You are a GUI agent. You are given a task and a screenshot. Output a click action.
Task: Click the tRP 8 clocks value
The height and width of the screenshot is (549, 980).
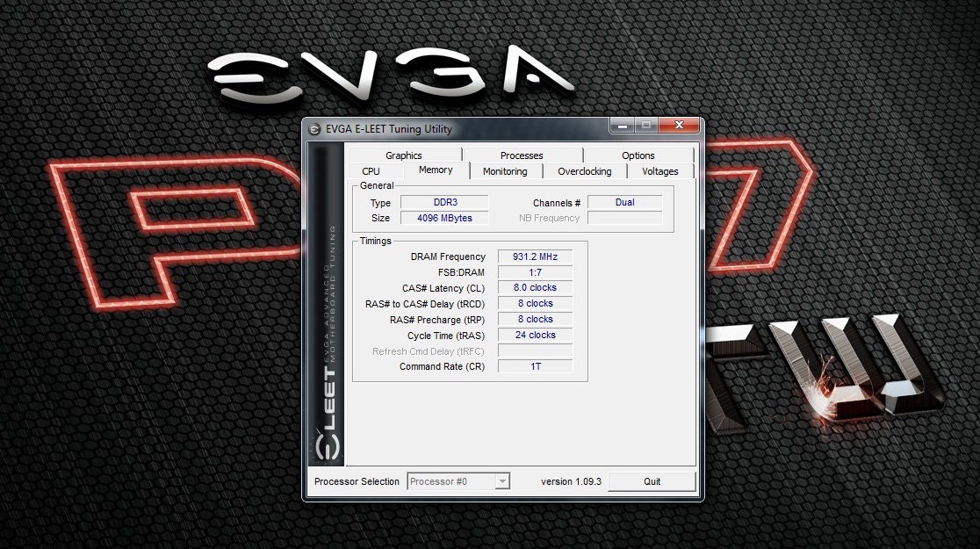point(535,319)
